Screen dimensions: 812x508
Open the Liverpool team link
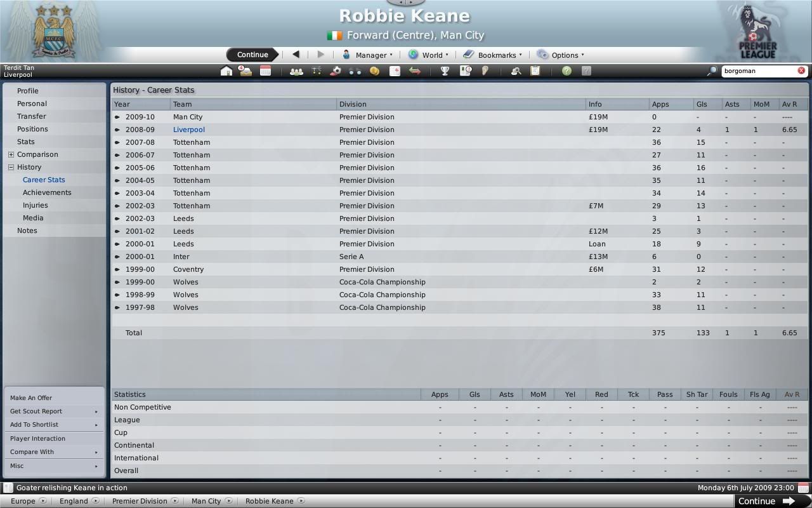(x=189, y=130)
